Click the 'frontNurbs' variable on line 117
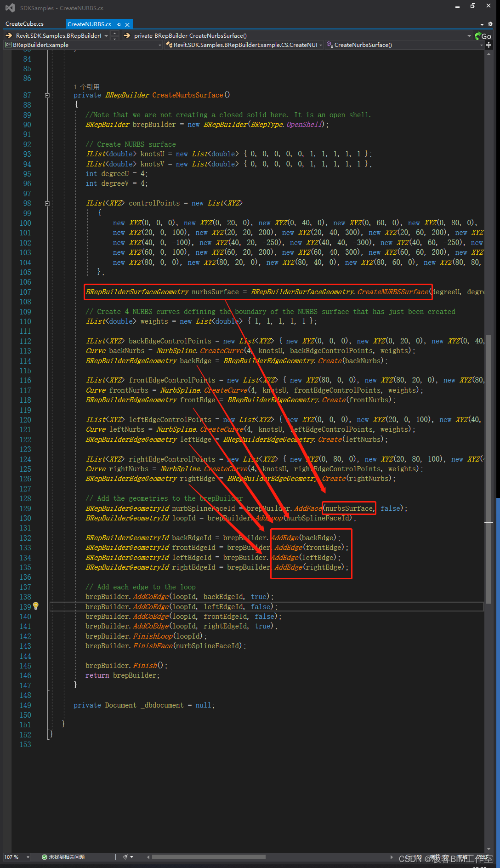This screenshot has width=500, height=868. click(129, 390)
